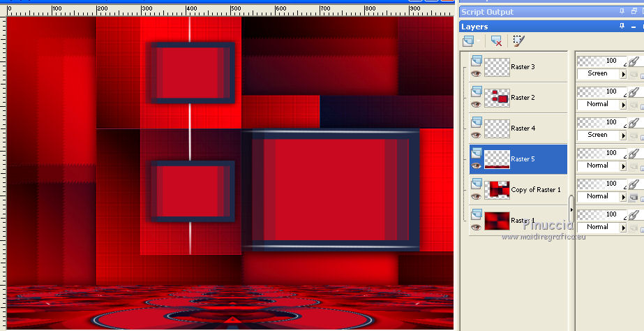Click the opacity slider of Raster 4
Screen dimensions: 644x331
[x=601, y=122]
